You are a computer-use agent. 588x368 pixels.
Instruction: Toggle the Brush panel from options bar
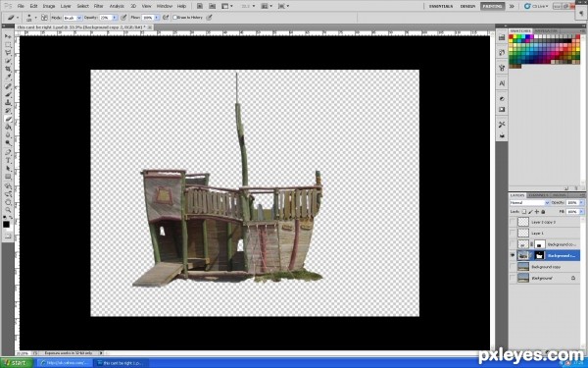tap(44, 18)
